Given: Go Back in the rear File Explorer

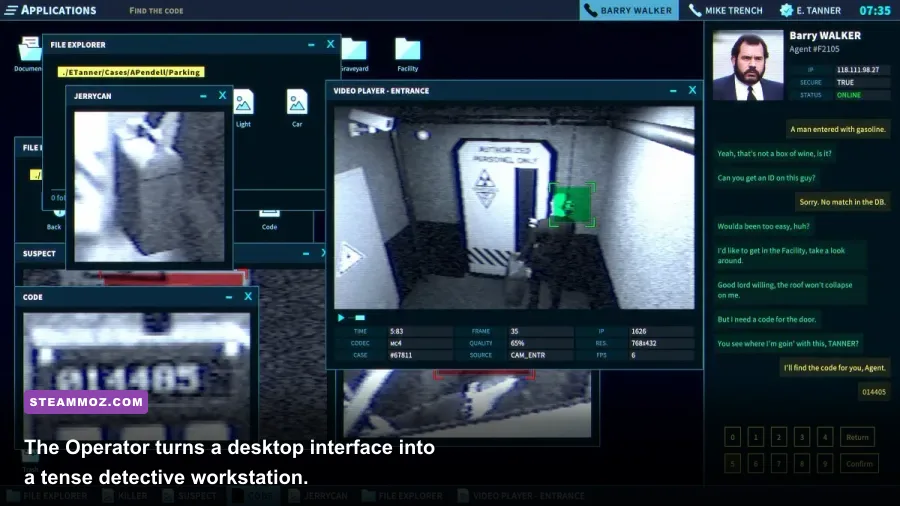Looking at the screenshot, I should pos(54,220).
